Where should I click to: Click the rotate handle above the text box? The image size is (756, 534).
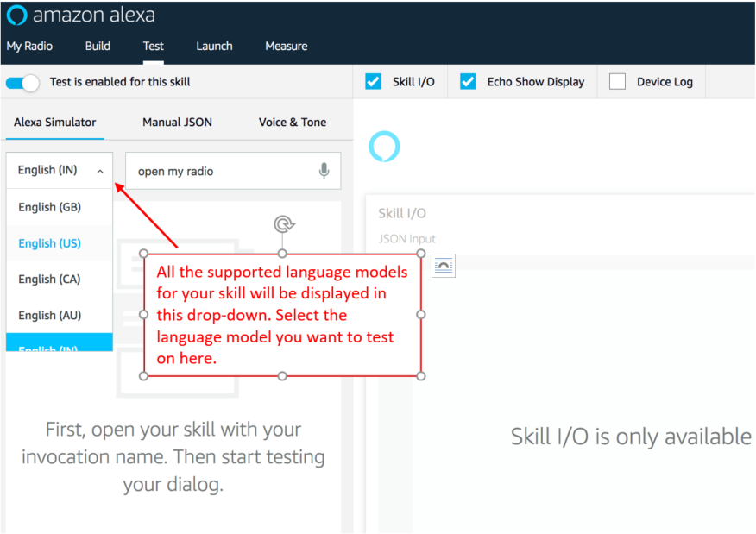click(283, 225)
